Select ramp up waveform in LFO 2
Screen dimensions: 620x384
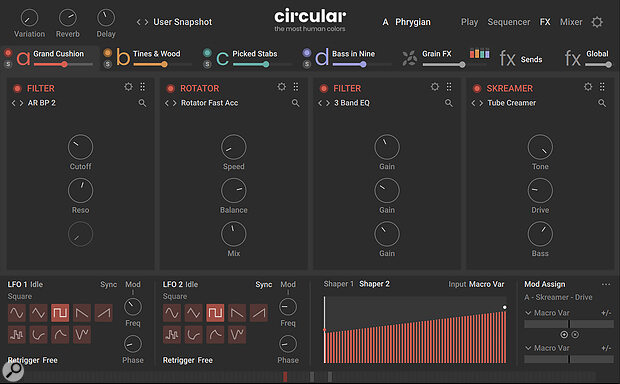click(x=259, y=313)
